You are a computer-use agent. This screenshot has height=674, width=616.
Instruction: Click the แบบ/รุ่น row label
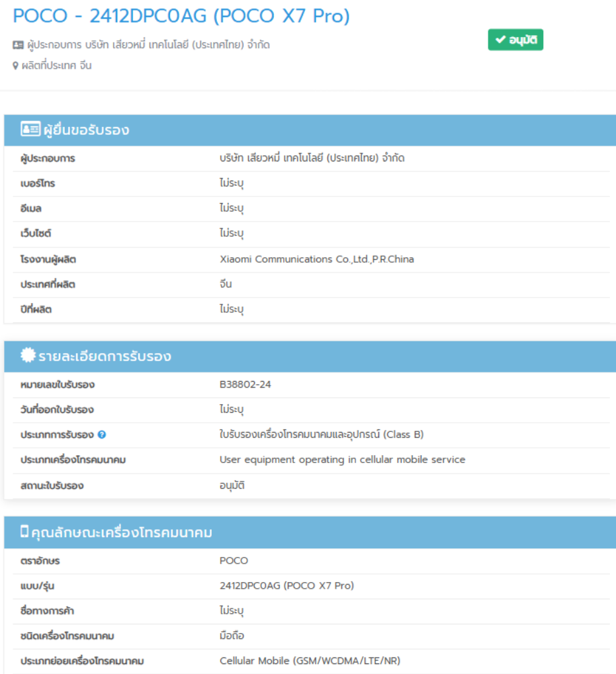click(x=38, y=586)
